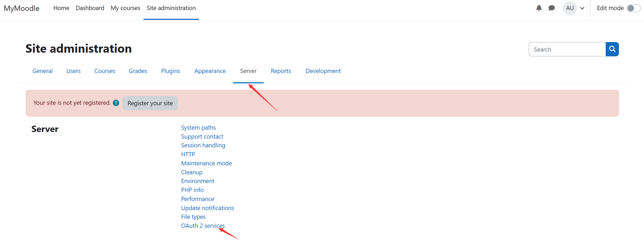Switch to the Plugins tab
Viewport: 644px width, 241px height.
[170, 71]
